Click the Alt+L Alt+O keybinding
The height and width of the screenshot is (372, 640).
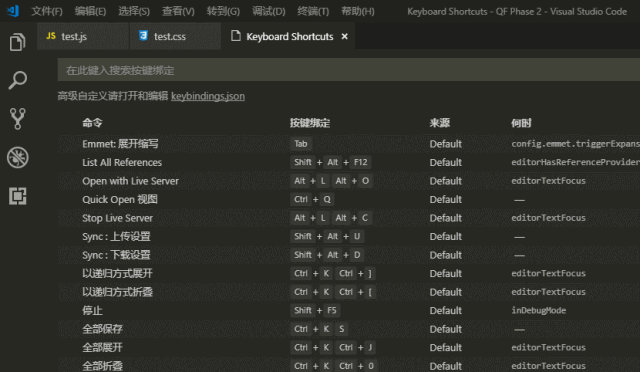[331, 181]
